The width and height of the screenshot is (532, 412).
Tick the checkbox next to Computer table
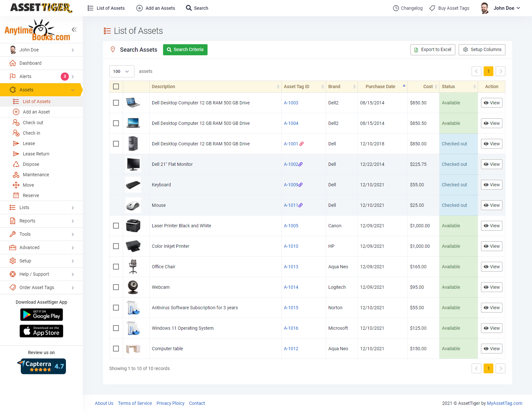coord(116,349)
